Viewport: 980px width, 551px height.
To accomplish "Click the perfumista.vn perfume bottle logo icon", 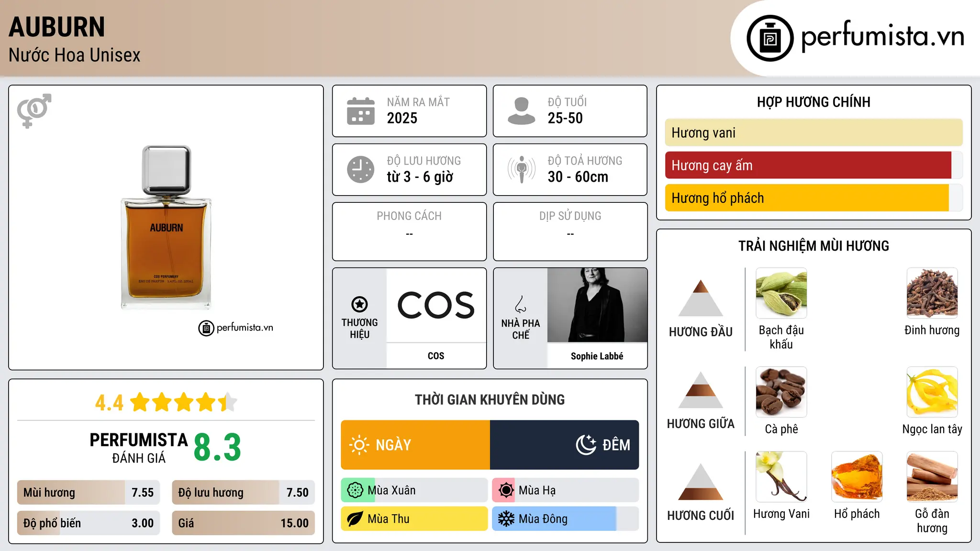I will click(x=770, y=38).
